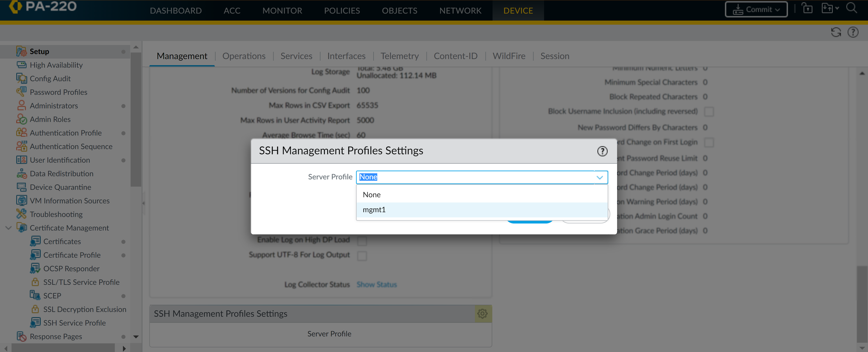Screen dimensions: 868x352
Task: Toggle Enable Log on High DP Load checkbox
Action: click(x=362, y=241)
